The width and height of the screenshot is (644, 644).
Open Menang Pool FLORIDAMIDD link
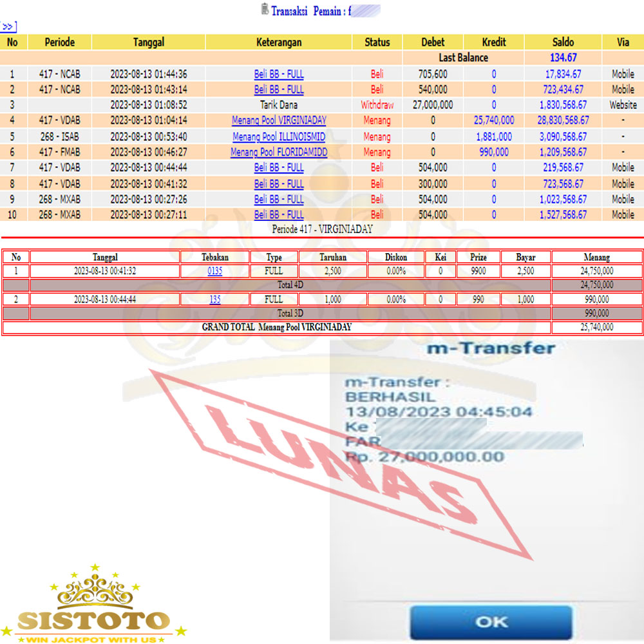pyautogui.click(x=279, y=153)
